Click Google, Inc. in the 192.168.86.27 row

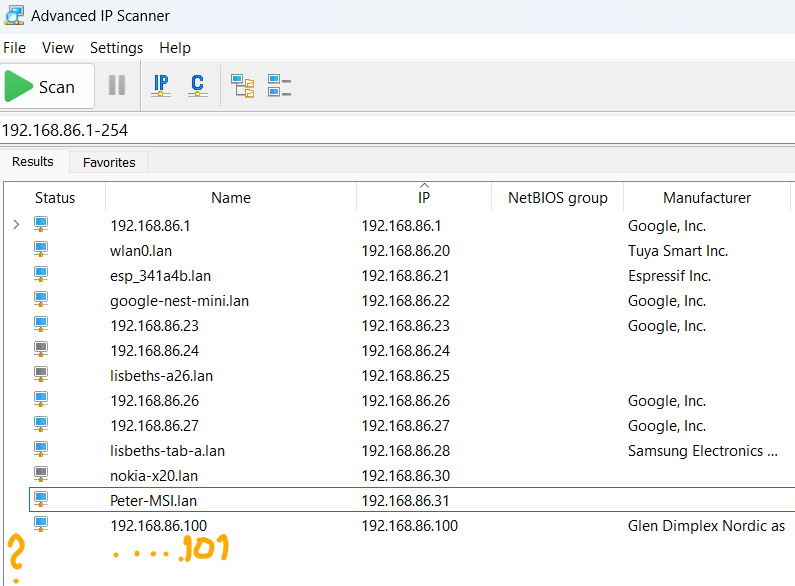[x=667, y=426]
